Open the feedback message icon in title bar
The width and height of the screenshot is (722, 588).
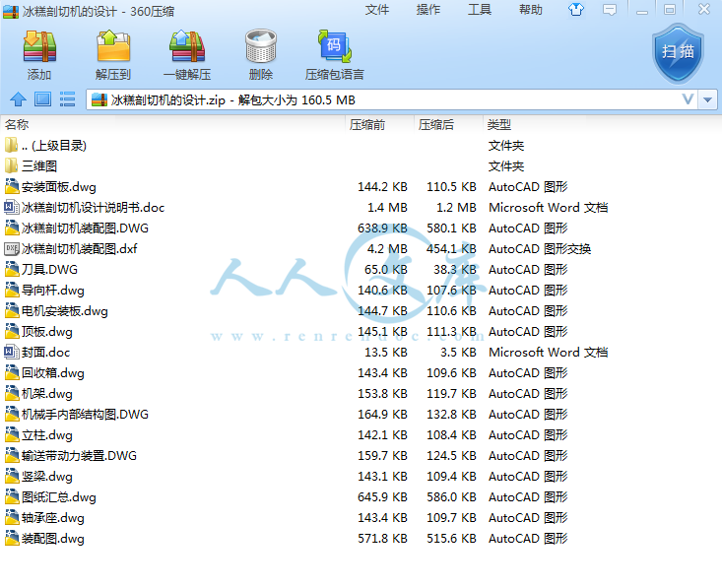610,10
